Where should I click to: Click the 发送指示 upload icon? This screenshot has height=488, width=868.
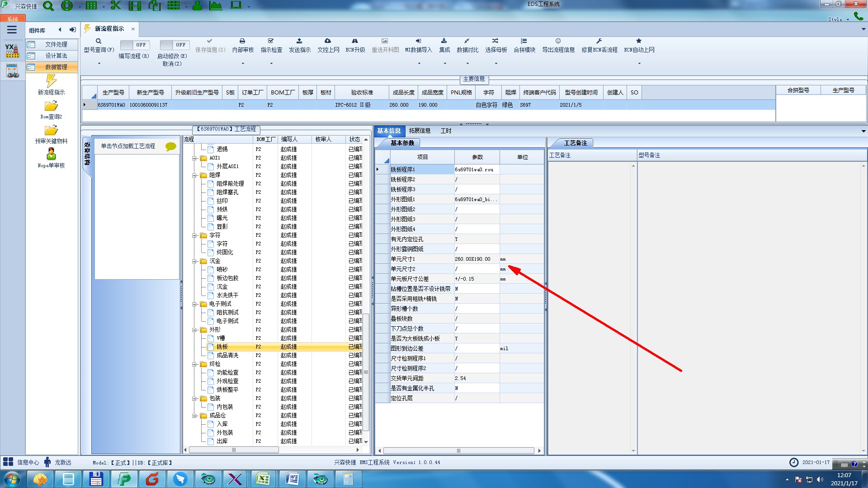point(299,41)
